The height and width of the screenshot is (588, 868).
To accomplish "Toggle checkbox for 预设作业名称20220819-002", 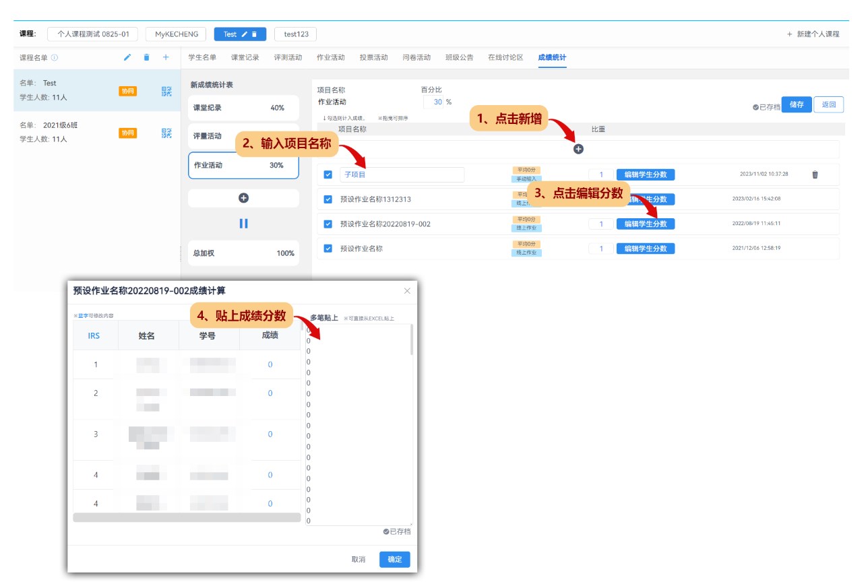I will (x=328, y=224).
